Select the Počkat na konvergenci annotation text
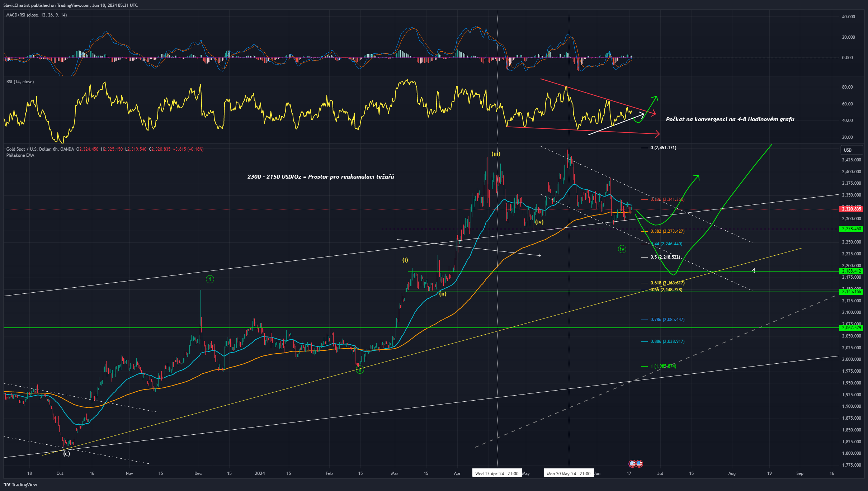This screenshot has width=868, height=491. point(730,119)
